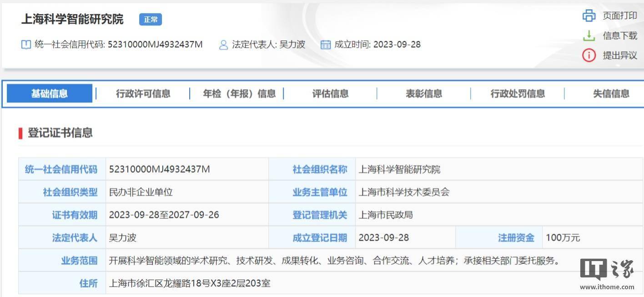Image resolution: width=644 pixels, height=297 pixels.
Task: Click the 上海市民政局 value
Action: click(386, 215)
